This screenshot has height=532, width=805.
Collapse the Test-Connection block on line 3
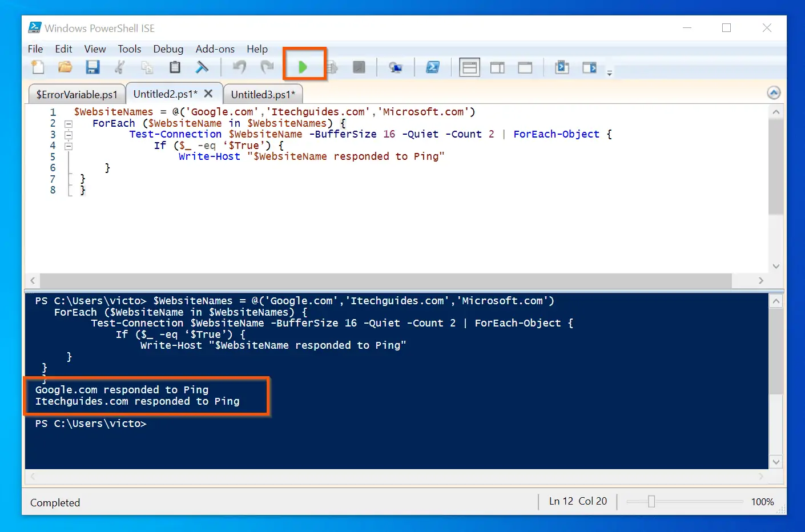pos(69,135)
